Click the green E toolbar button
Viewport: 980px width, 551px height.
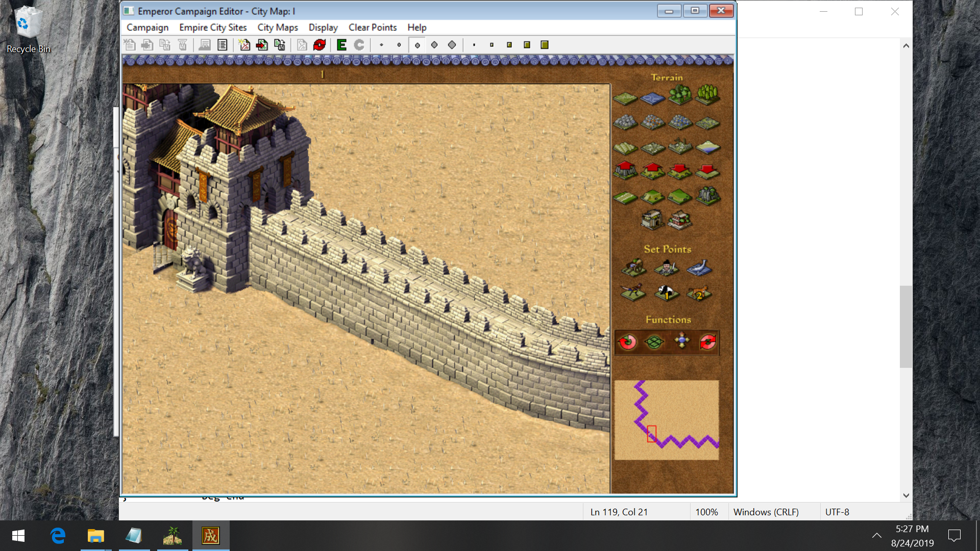coord(341,45)
